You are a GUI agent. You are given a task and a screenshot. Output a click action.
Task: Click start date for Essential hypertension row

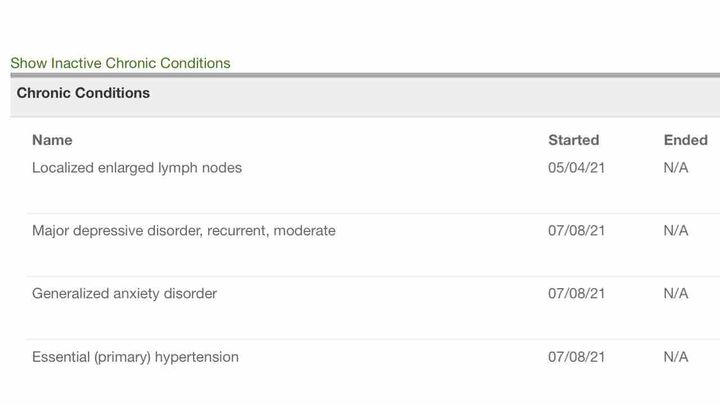(x=577, y=357)
